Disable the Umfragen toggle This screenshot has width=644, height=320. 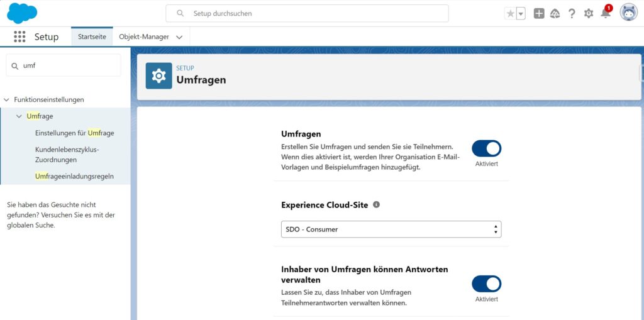[x=486, y=148]
